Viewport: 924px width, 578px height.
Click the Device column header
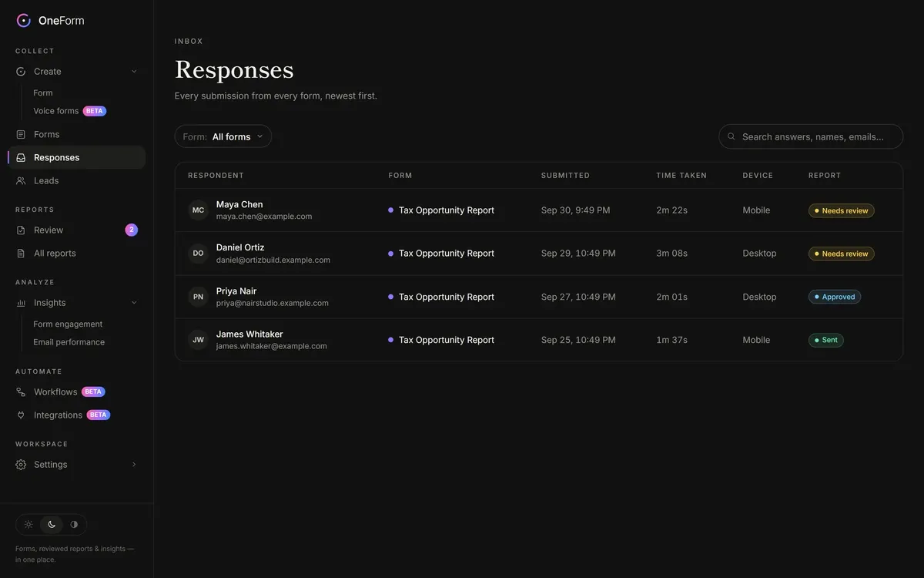(758, 176)
